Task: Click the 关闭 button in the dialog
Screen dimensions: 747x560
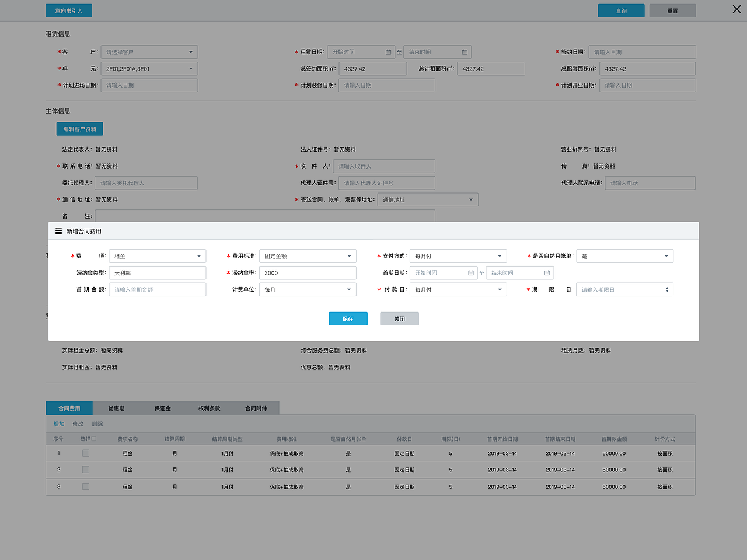Action: tap(399, 319)
